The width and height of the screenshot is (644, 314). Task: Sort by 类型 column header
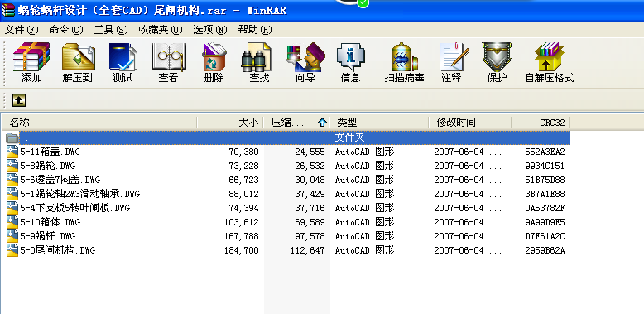[x=379, y=122]
